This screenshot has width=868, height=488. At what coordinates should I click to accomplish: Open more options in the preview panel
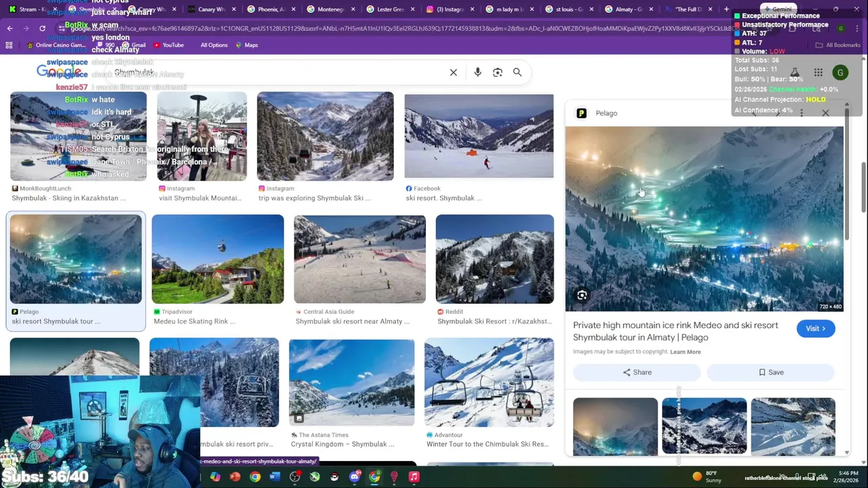tap(802, 113)
